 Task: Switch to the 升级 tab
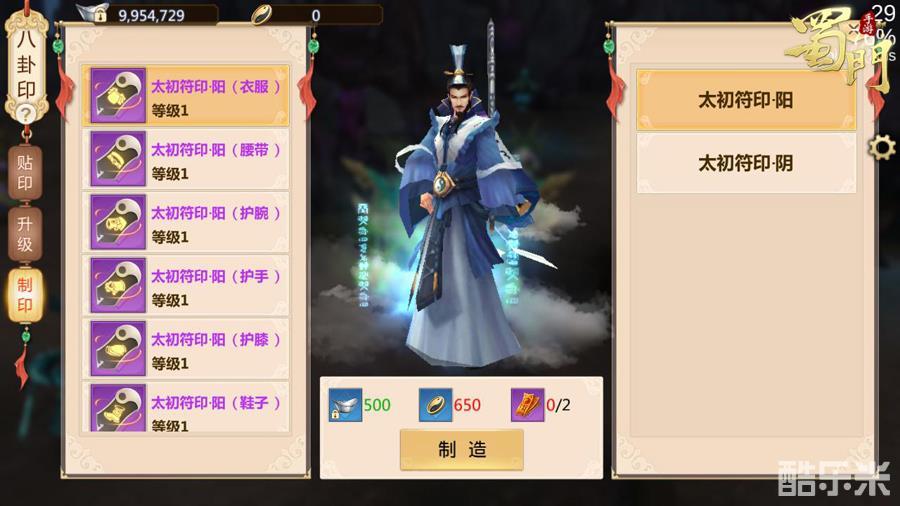pos(25,234)
